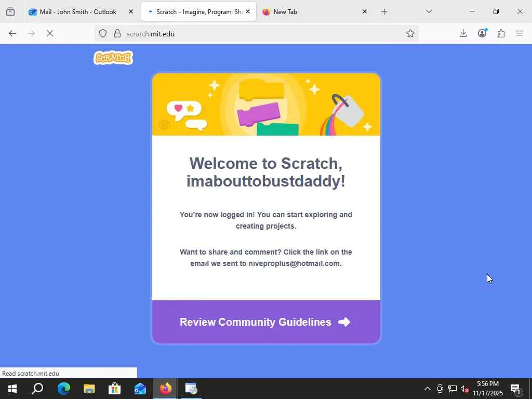Open Firefox application menu

tap(520, 33)
